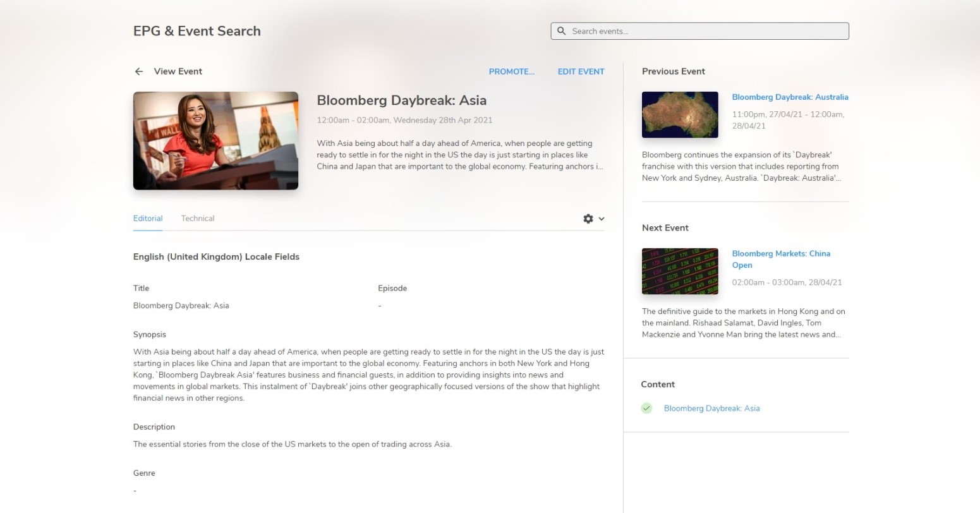Screen dimensions: 980x513
Task: Click the truncated event summary under the title
Action: (460, 155)
